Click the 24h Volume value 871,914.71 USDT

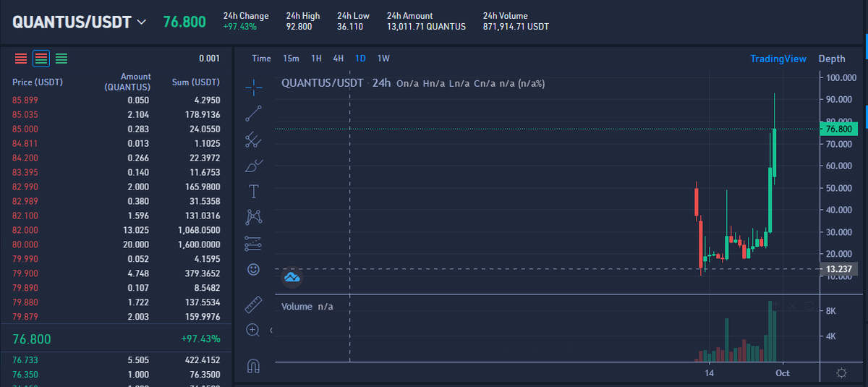click(516, 27)
